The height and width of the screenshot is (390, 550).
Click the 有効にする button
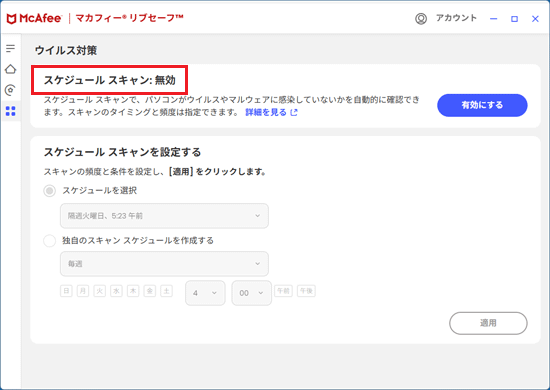tap(482, 105)
